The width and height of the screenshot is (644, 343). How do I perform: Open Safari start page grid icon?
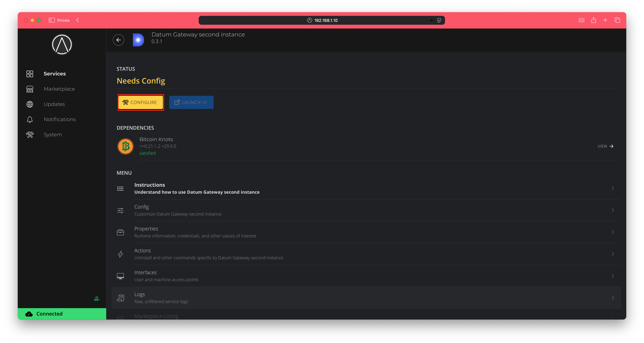tap(581, 20)
